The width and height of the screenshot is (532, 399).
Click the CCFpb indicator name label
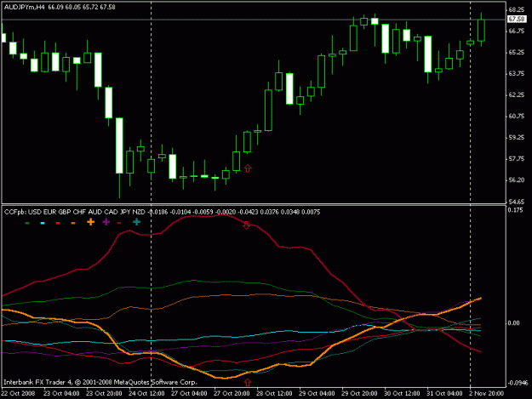15,212
